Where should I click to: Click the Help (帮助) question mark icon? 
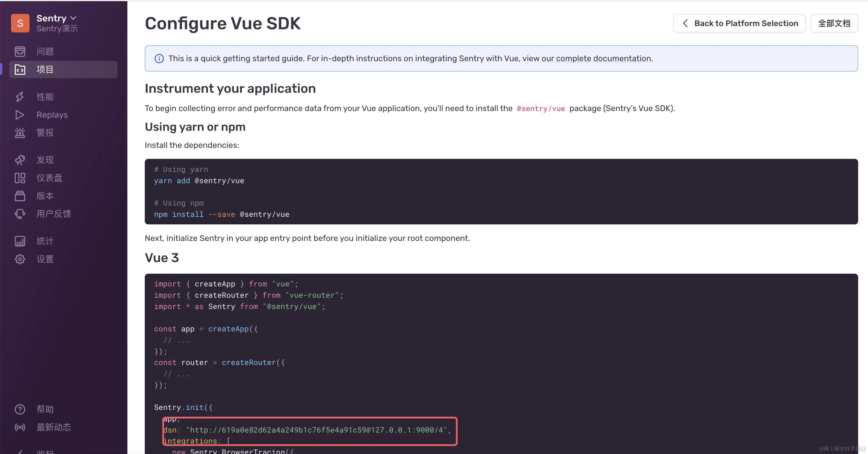(x=20, y=409)
